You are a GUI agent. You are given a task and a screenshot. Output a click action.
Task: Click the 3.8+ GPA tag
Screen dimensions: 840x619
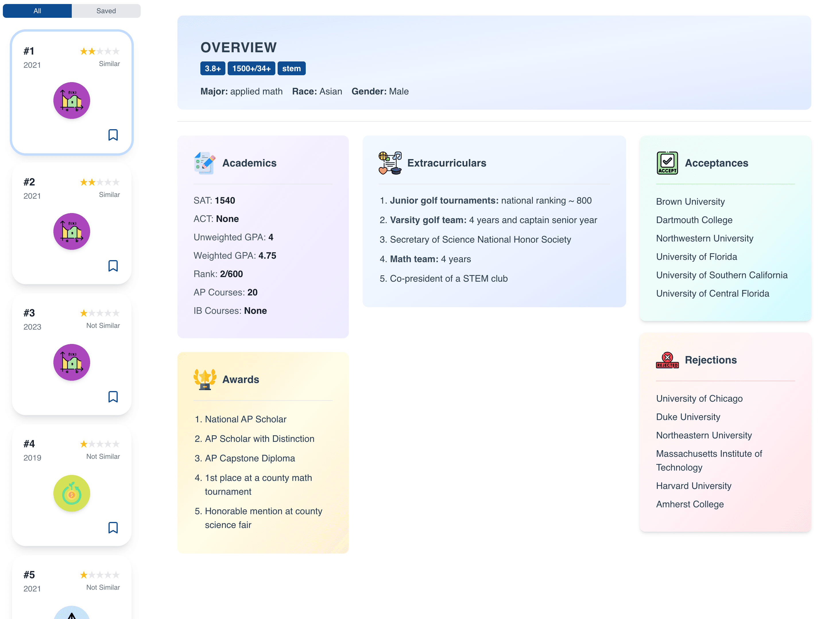[x=213, y=69]
